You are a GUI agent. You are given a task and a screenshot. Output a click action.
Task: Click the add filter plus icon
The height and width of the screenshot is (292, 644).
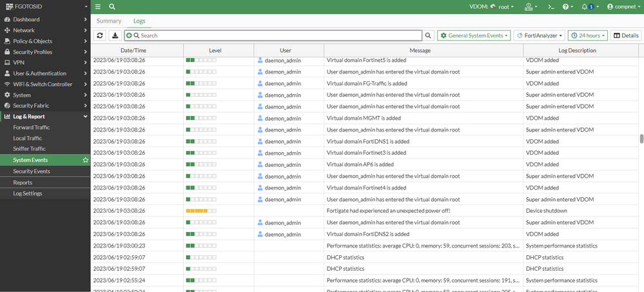pos(130,35)
